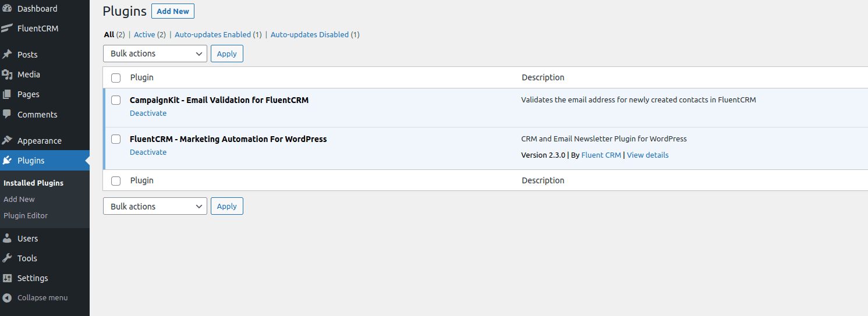Tick the select-all checkbox in table header
The height and width of the screenshot is (316, 868).
pyautogui.click(x=116, y=78)
